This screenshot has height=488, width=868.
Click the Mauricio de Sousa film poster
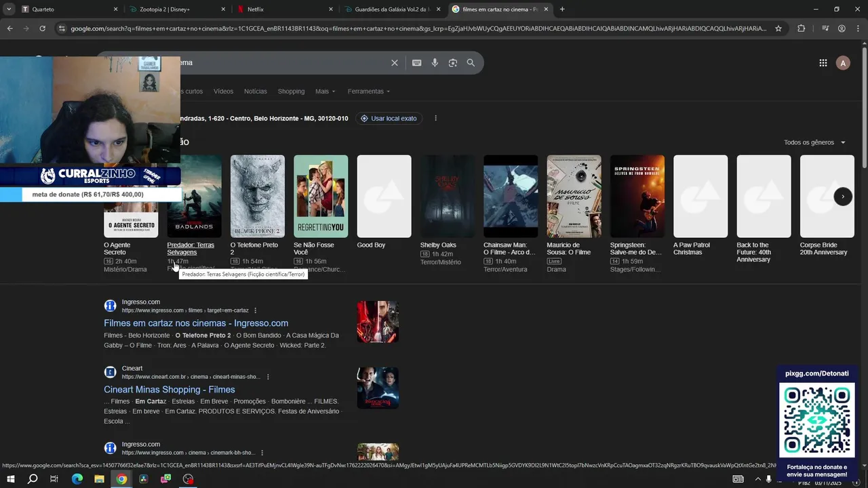click(574, 197)
